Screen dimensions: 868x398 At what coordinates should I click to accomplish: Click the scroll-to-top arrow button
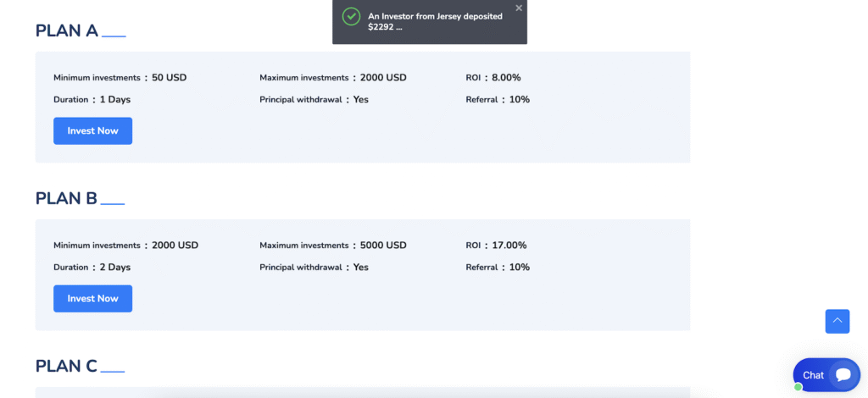(x=837, y=321)
